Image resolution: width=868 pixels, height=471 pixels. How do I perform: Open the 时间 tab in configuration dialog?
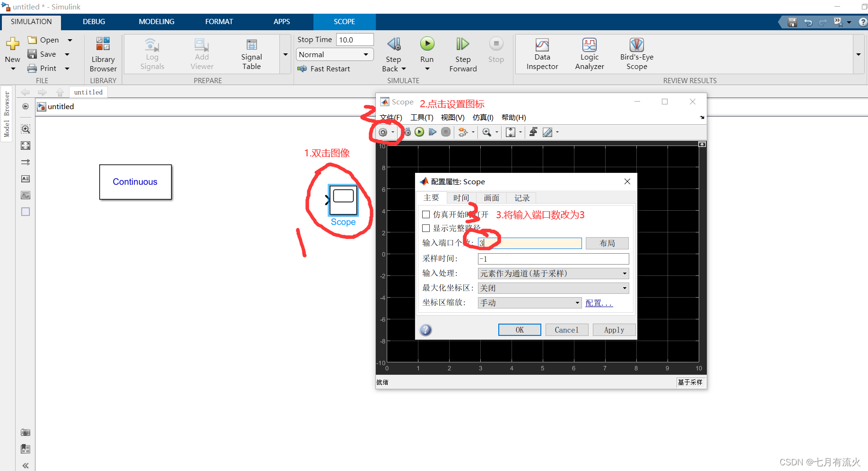461,198
